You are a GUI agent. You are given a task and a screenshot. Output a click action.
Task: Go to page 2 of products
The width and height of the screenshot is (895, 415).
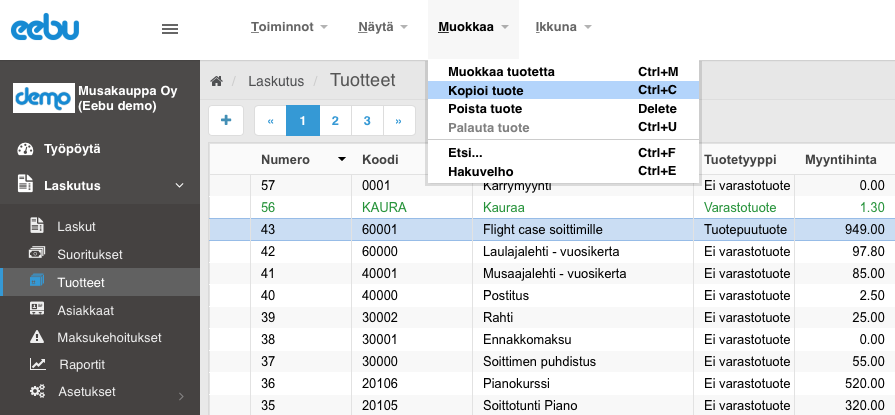334,121
